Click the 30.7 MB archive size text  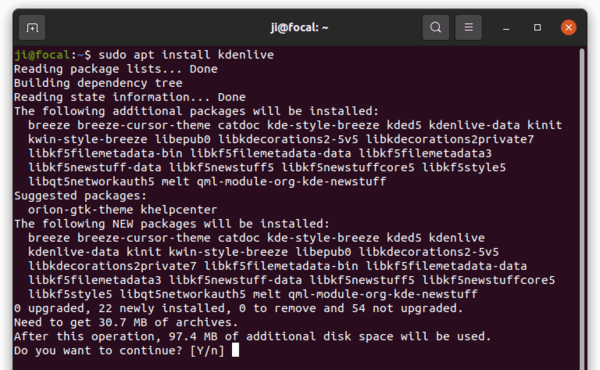coord(123,323)
